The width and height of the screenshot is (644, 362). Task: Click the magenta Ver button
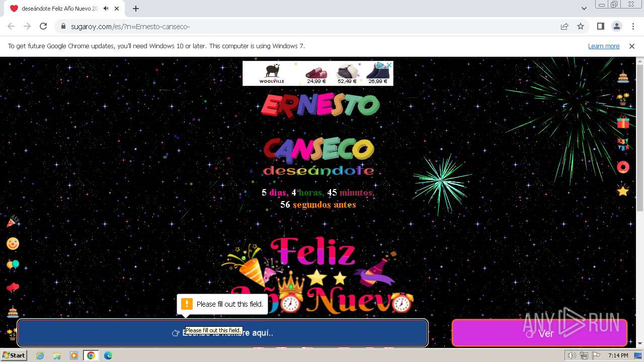click(539, 333)
